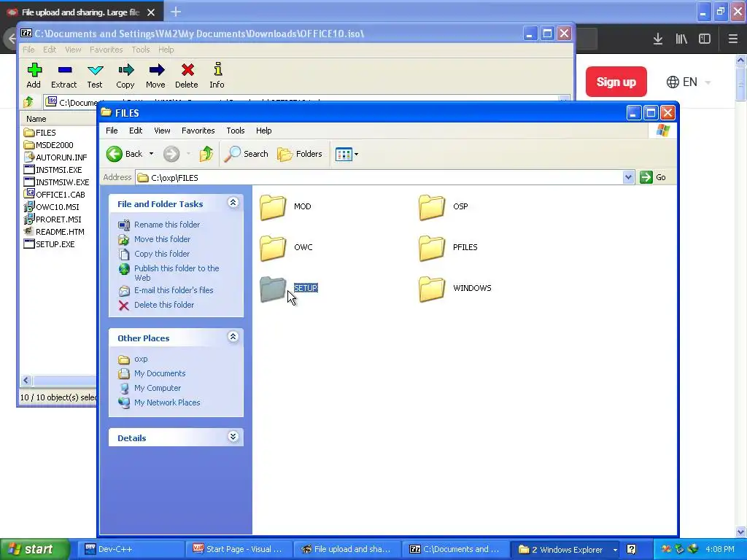The width and height of the screenshot is (747, 560).
Task: Open the EN language dropdown
Action: [689, 82]
